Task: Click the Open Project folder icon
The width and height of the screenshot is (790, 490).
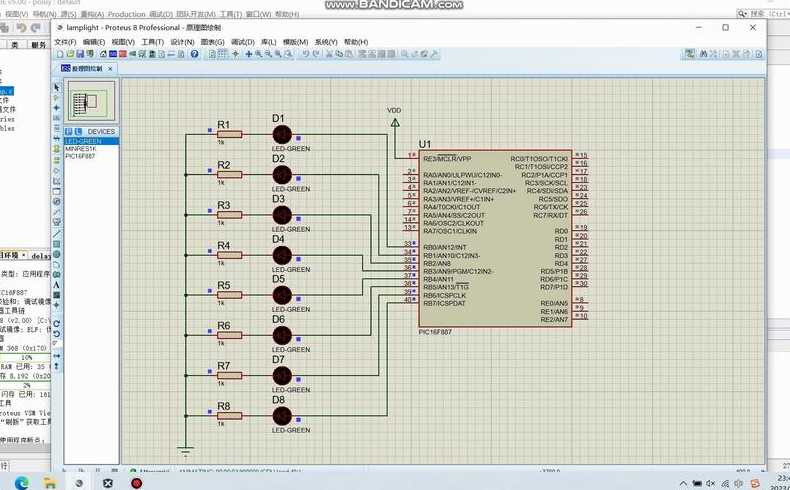Action: coord(70,54)
